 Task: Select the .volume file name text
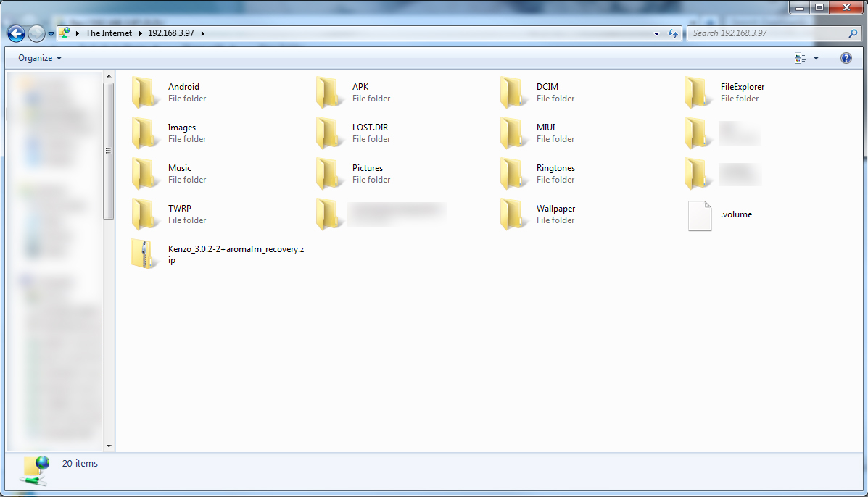click(x=736, y=214)
